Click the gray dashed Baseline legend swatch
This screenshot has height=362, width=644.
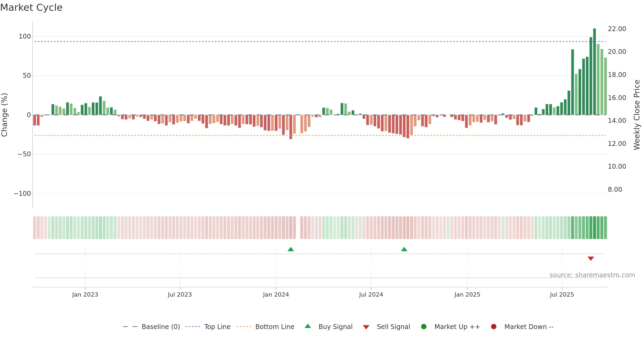pyautogui.click(x=130, y=327)
